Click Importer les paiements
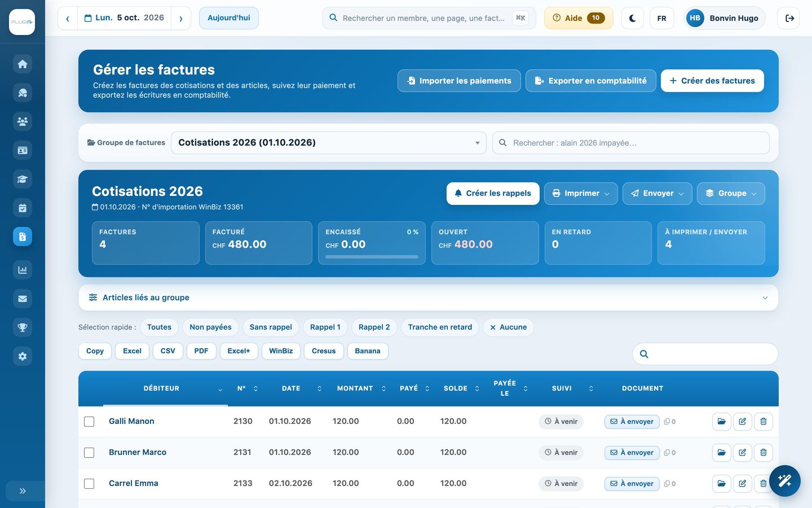The image size is (812, 508). click(459, 81)
